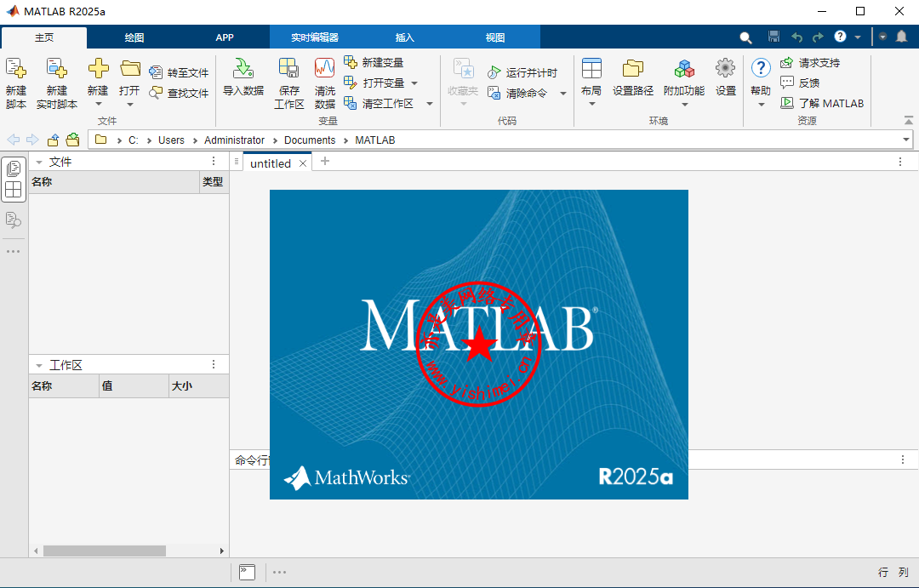The width and height of the screenshot is (919, 588).
Task: Click the yellow plus 新建 icon
Action: coord(98,69)
